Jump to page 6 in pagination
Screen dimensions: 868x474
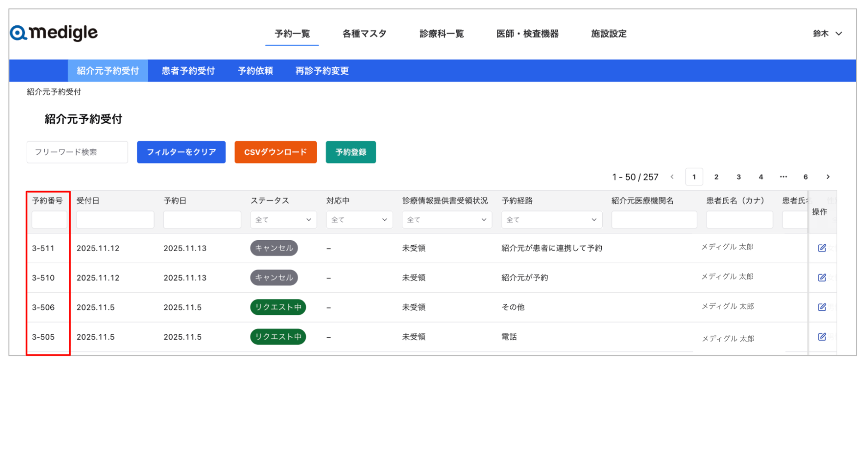point(805,177)
